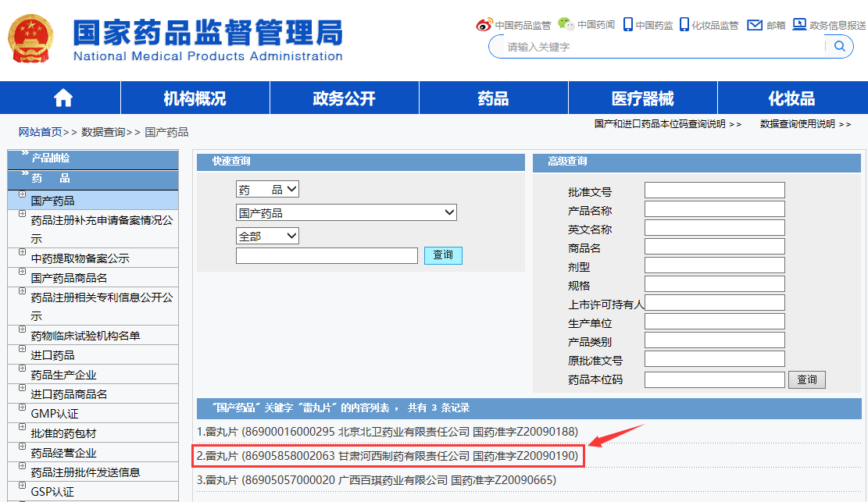Expand the 国产药品 database dropdown
868x502 pixels.
click(346, 212)
